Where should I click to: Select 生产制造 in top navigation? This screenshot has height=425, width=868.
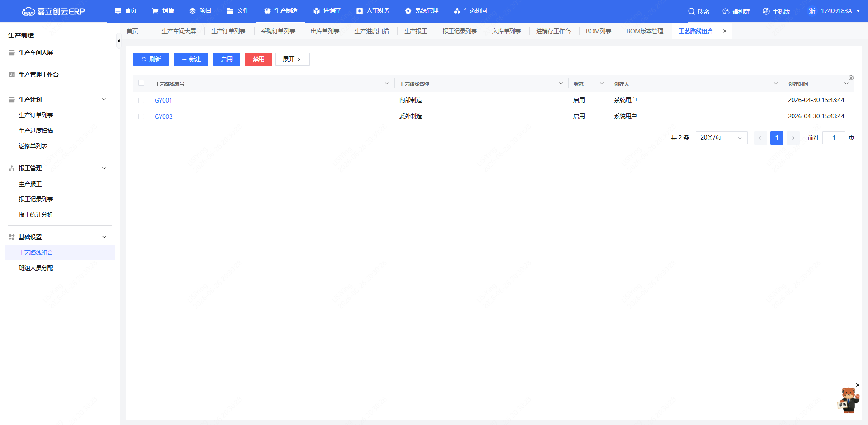click(281, 11)
